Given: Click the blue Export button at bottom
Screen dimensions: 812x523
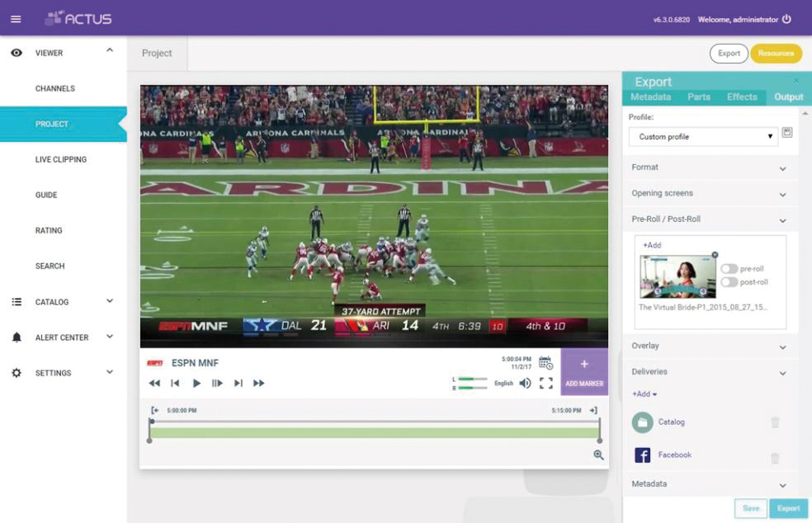Looking at the screenshot, I should click(788, 508).
